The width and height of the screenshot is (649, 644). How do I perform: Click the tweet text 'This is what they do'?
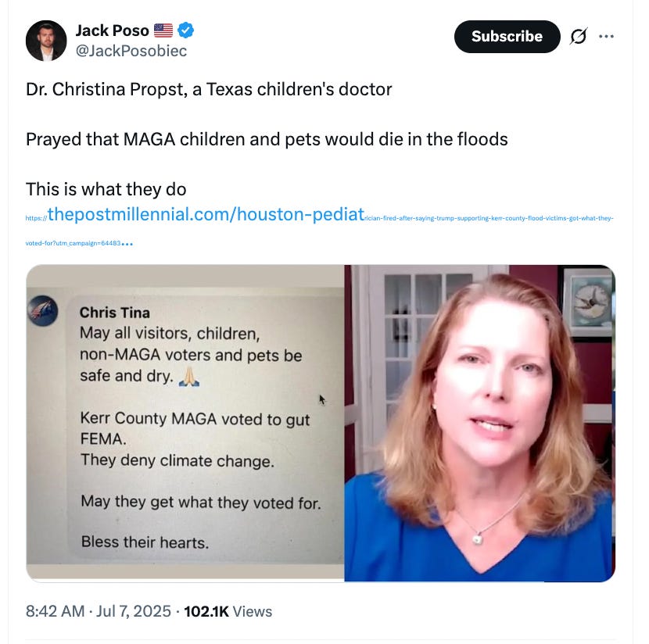[106, 189]
